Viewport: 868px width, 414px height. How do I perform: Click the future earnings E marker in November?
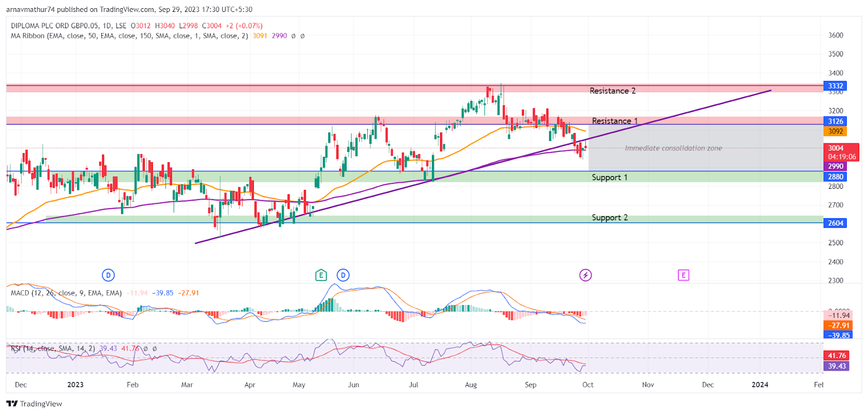click(684, 275)
